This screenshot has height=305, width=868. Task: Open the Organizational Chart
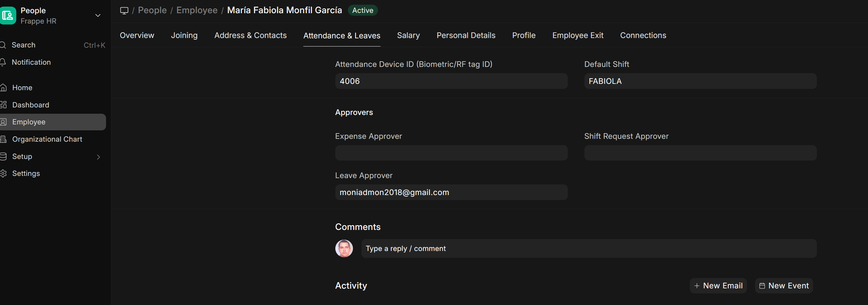(x=47, y=139)
